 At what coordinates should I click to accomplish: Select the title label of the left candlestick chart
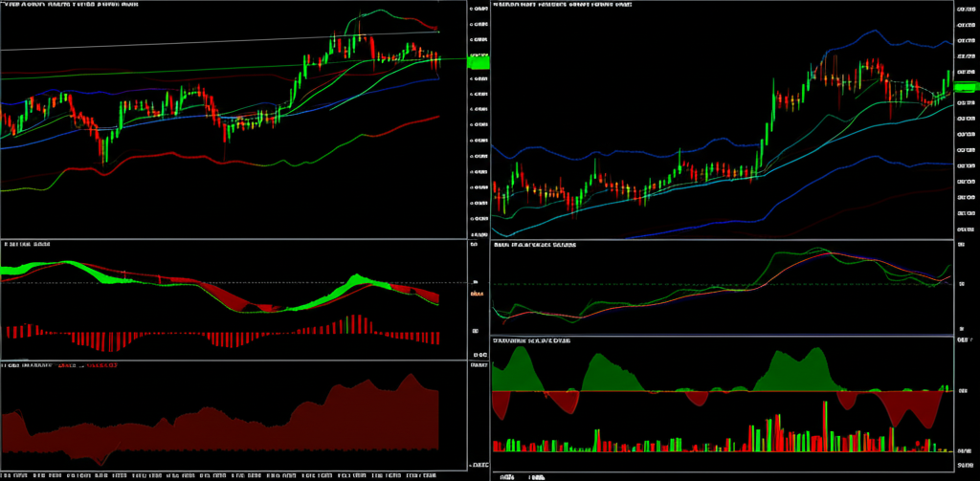pyautogui.click(x=71, y=5)
